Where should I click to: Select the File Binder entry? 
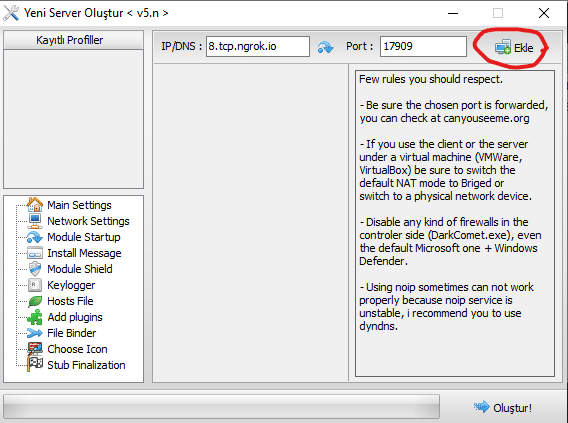pos(71,333)
